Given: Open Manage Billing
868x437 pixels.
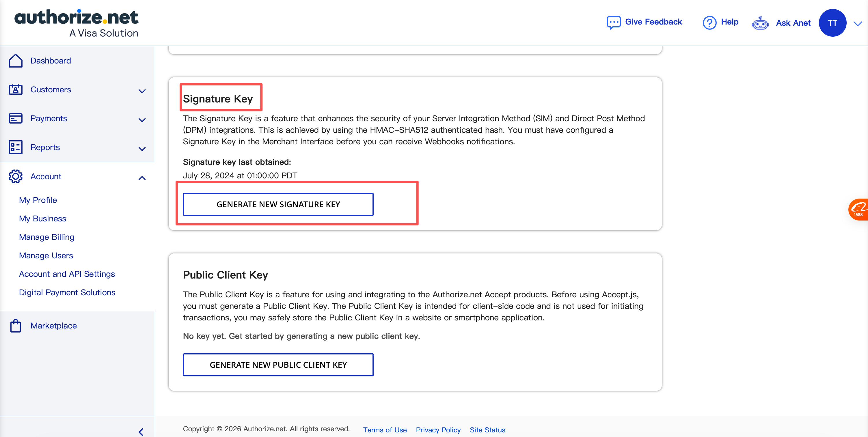Looking at the screenshot, I should click(46, 237).
